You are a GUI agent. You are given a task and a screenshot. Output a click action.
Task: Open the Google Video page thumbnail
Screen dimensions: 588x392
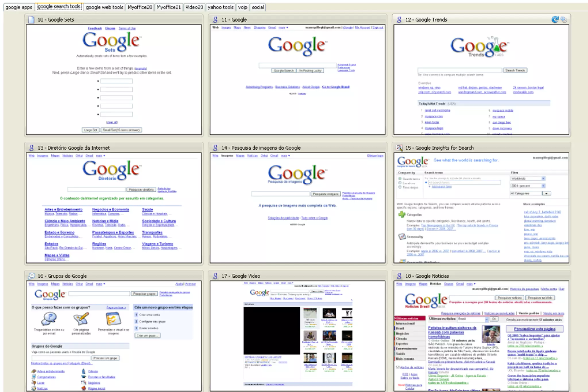pyautogui.click(x=297, y=335)
